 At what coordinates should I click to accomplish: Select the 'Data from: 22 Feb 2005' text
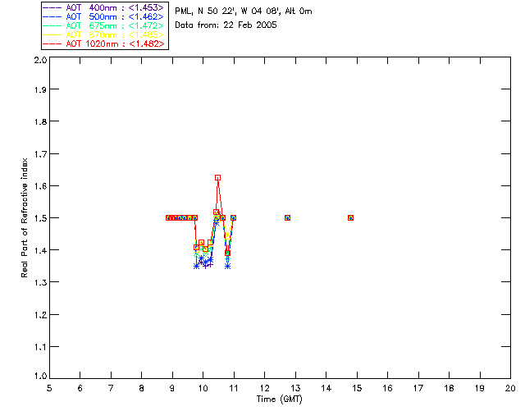226,25
